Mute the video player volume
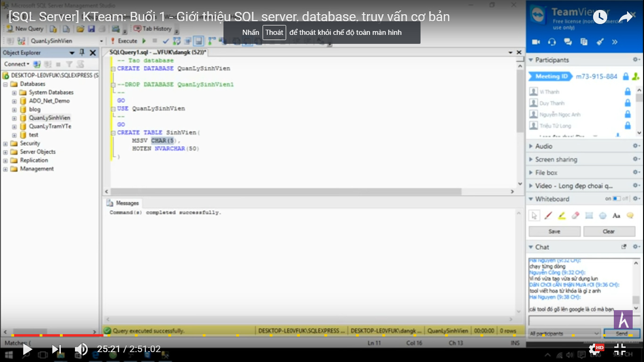This screenshot has width=644, height=362. pos(81,349)
